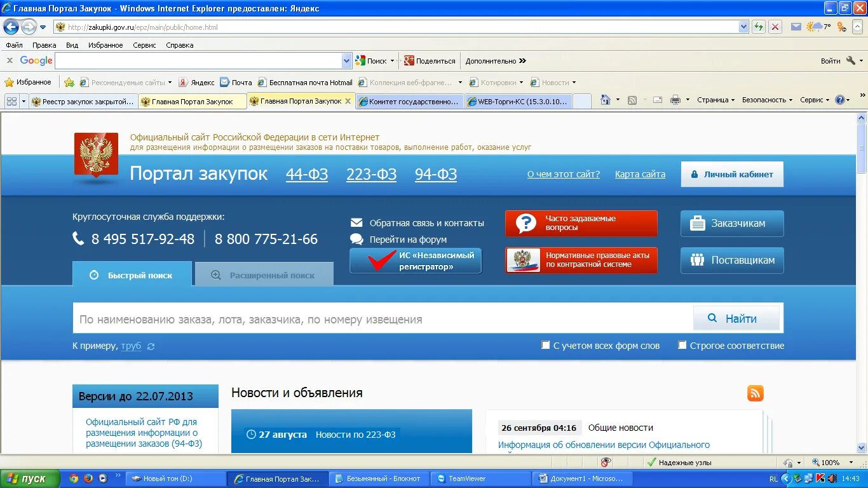Click the Read mail toolbar icon
Viewport: 868px width, 488px height.
coord(658,100)
